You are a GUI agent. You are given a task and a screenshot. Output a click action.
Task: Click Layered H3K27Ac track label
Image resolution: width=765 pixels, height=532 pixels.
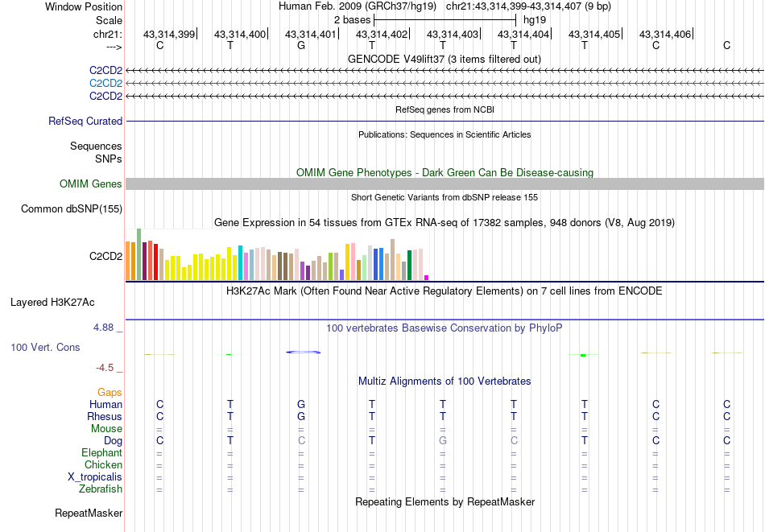tap(52, 303)
